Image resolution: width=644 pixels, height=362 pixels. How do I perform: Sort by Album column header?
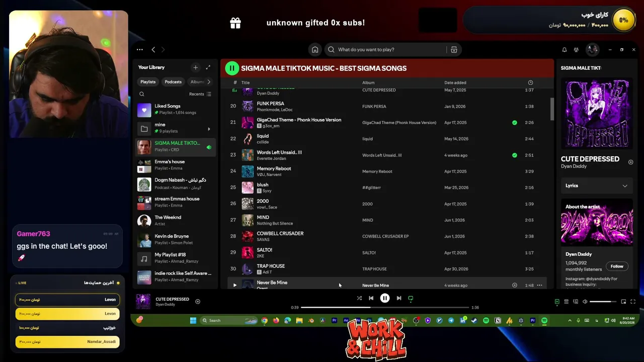[x=368, y=82]
